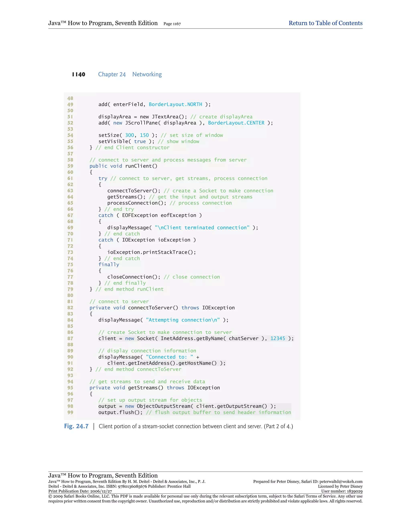The width and height of the screenshot is (411, 532).
Task: Click the Networking chapter title
Action: point(147,74)
